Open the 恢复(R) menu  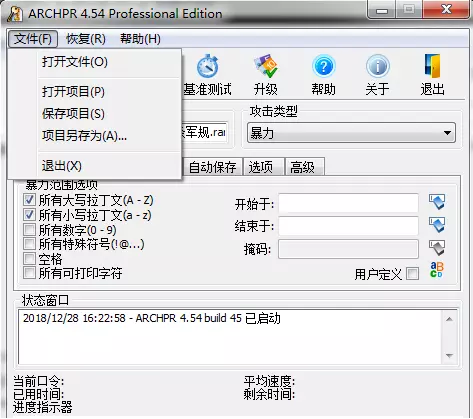click(x=86, y=39)
